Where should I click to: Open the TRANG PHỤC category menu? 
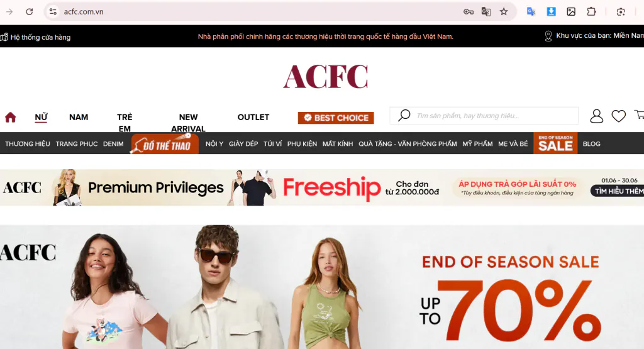point(77,144)
